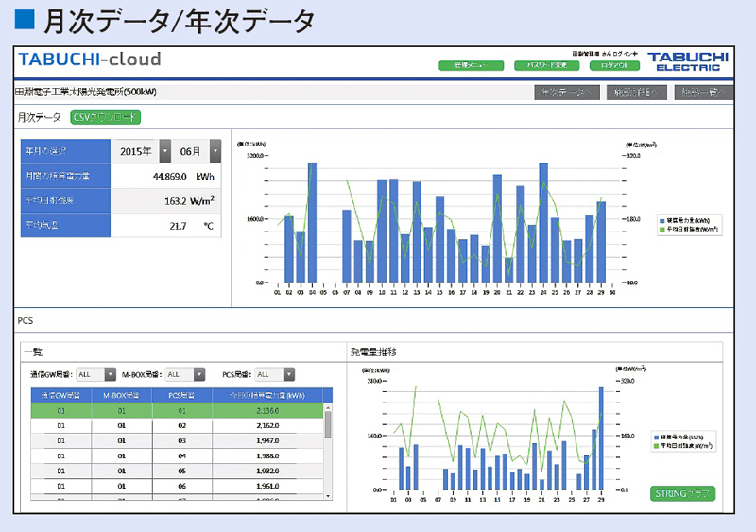Click 今月の積算電力量(kWh) column header
This screenshot has height=532, width=756.
[x=267, y=396]
